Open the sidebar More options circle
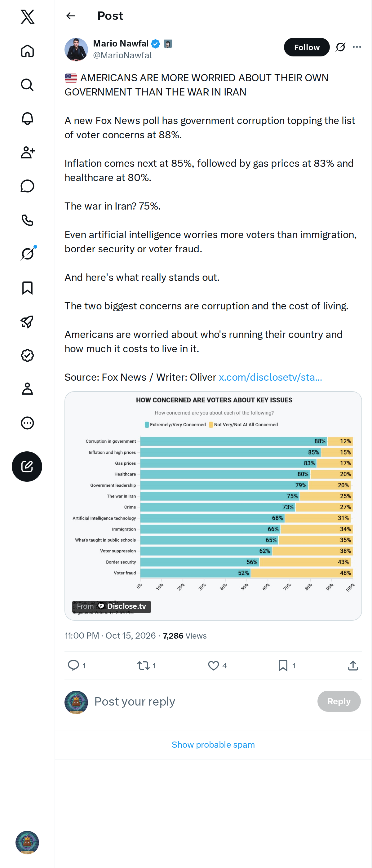The image size is (372, 868). click(x=27, y=423)
